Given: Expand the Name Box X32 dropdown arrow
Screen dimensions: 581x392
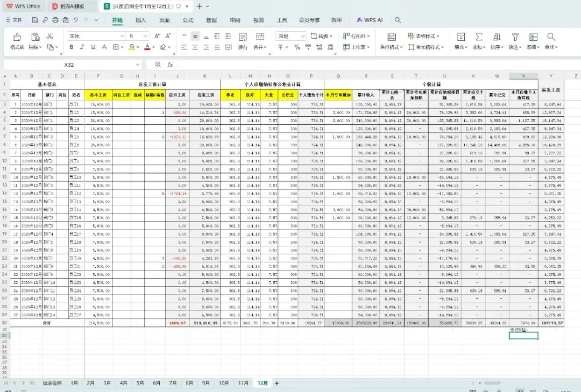Looking at the screenshot, I should (x=138, y=65).
